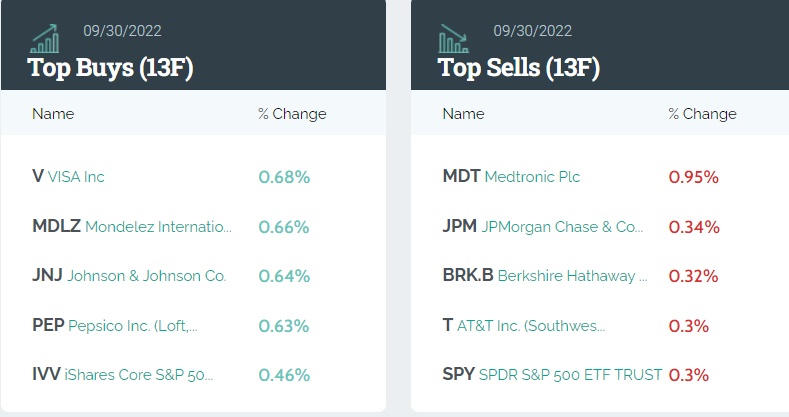Click the Top Buys (13F) heading

pyautogui.click(x=110, y=68)
